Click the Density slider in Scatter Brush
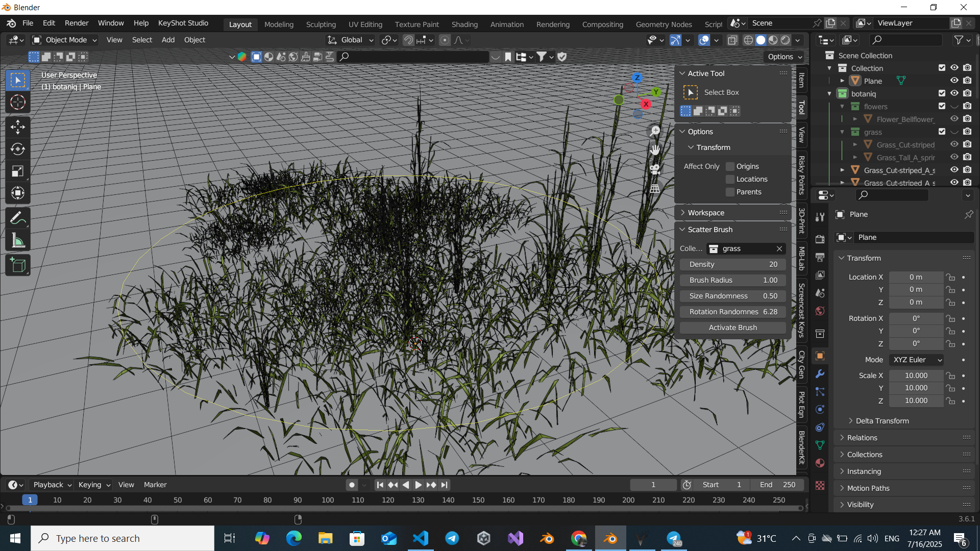The width and height of the screenshot is (980, 551). tap(732, 264)
